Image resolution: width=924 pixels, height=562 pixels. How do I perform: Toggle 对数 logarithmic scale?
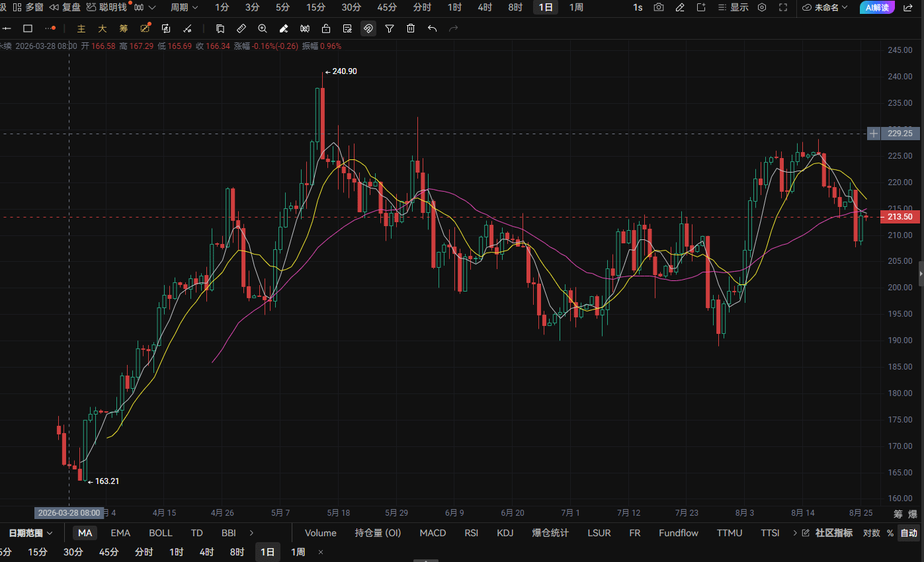tap(872, 533)
